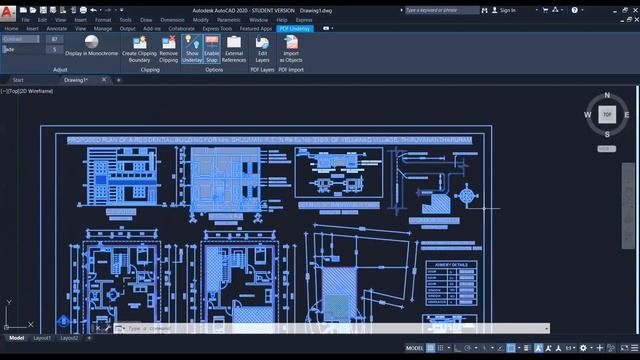
Task: Click Clean Screen icon in status bar
Action: coord(624,348)
